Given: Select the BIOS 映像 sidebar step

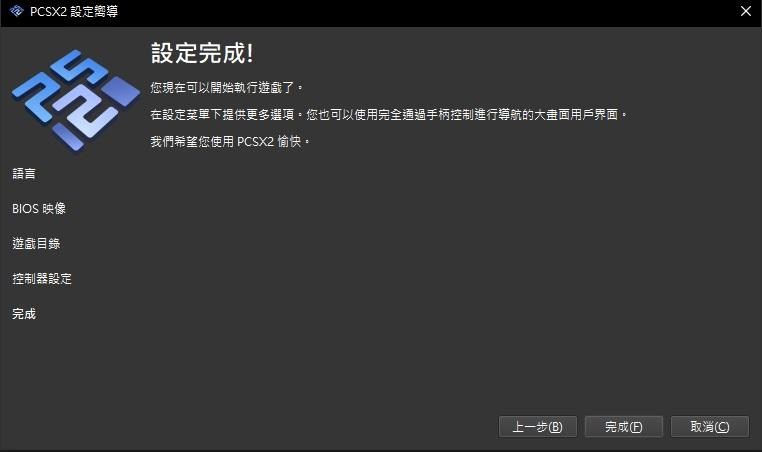Looking at the screenshot, I should (39, 209).
